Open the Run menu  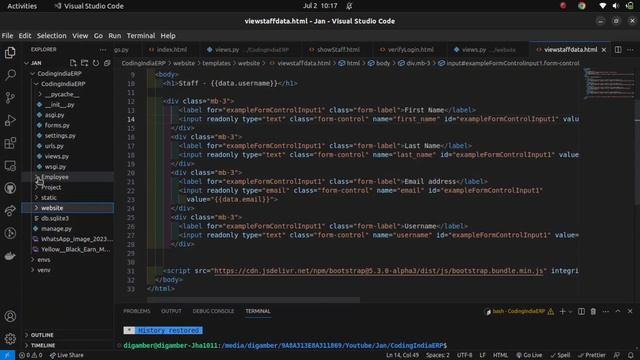115,36
